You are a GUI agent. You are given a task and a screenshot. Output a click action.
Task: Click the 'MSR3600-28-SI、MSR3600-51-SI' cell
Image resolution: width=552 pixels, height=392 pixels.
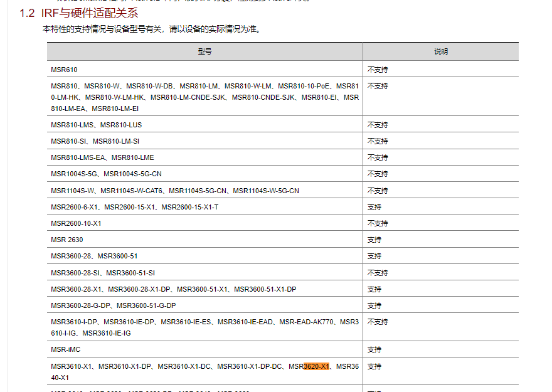point(205,273)
